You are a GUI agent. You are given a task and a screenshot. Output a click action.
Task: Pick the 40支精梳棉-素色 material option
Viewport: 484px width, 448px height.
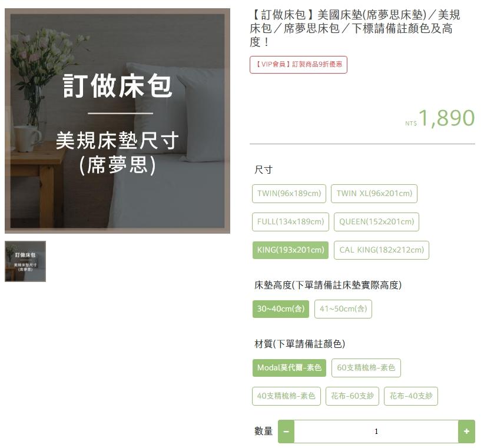point(286,396)
